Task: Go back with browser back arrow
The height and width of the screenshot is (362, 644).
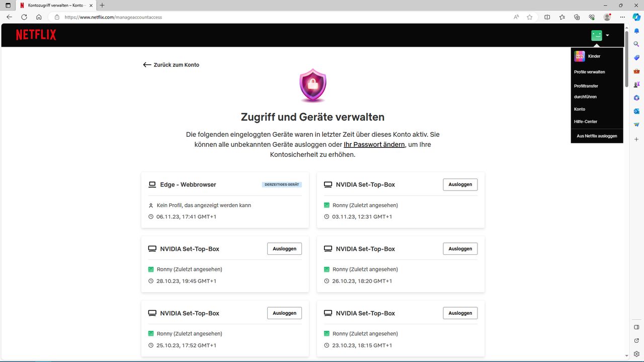Action: click(9, 17)
